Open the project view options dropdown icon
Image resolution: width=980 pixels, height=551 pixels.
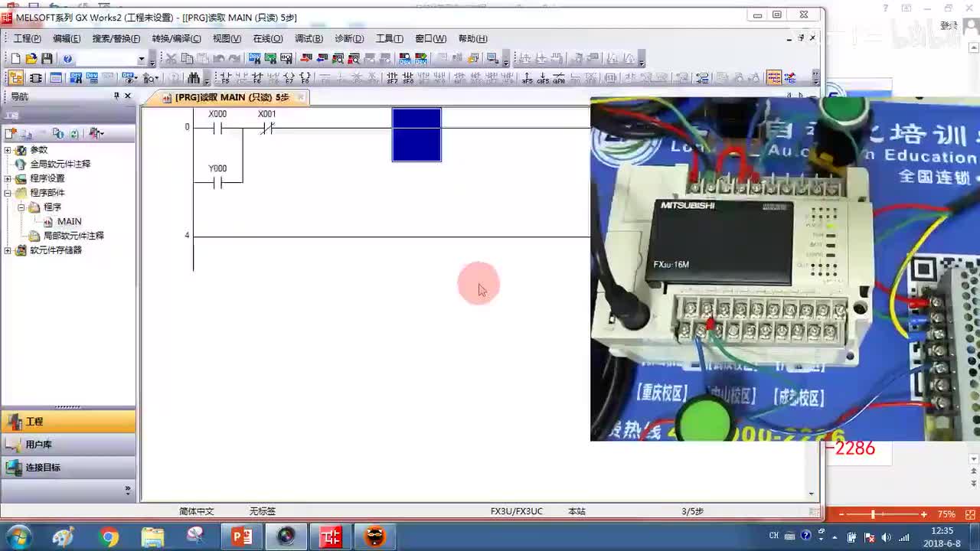pyautogui.click(x=96, y=133)
